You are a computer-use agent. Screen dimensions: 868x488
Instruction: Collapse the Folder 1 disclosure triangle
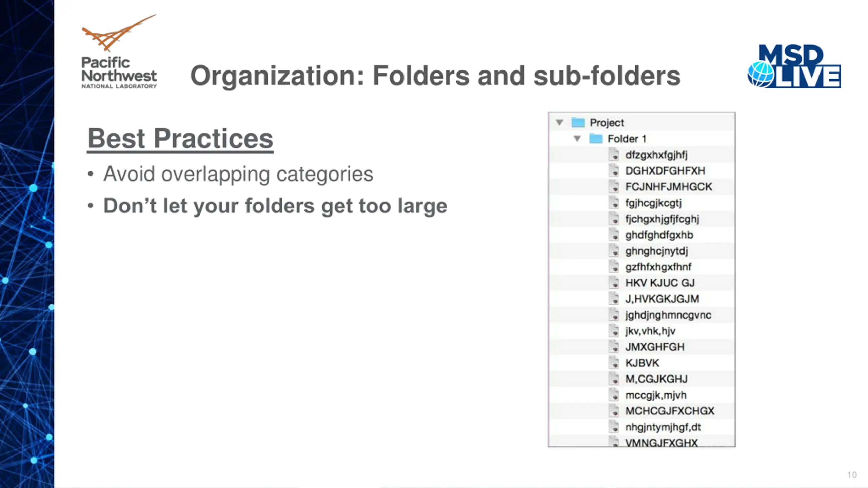tap(577, 138)
